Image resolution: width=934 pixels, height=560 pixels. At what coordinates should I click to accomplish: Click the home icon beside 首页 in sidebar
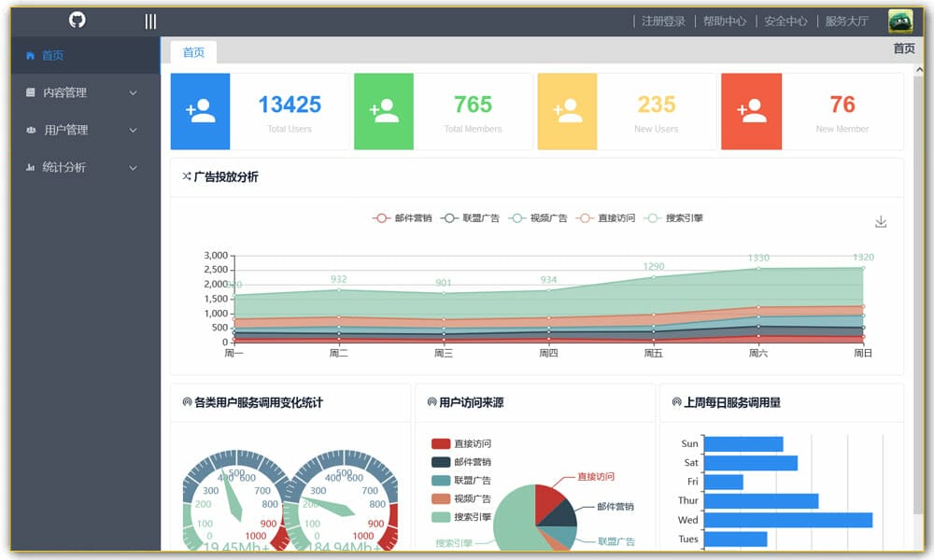(x=29, y=54)
